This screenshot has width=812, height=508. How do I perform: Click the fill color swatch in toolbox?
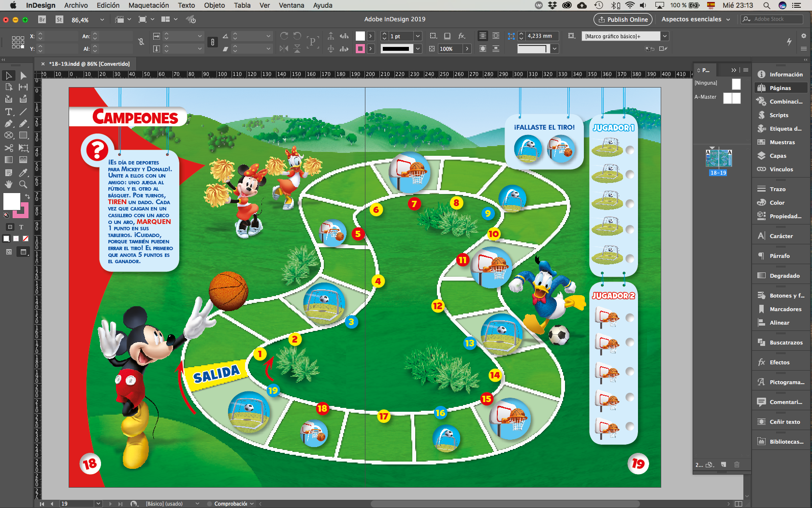pyautogui.click(x=12, y=201)
